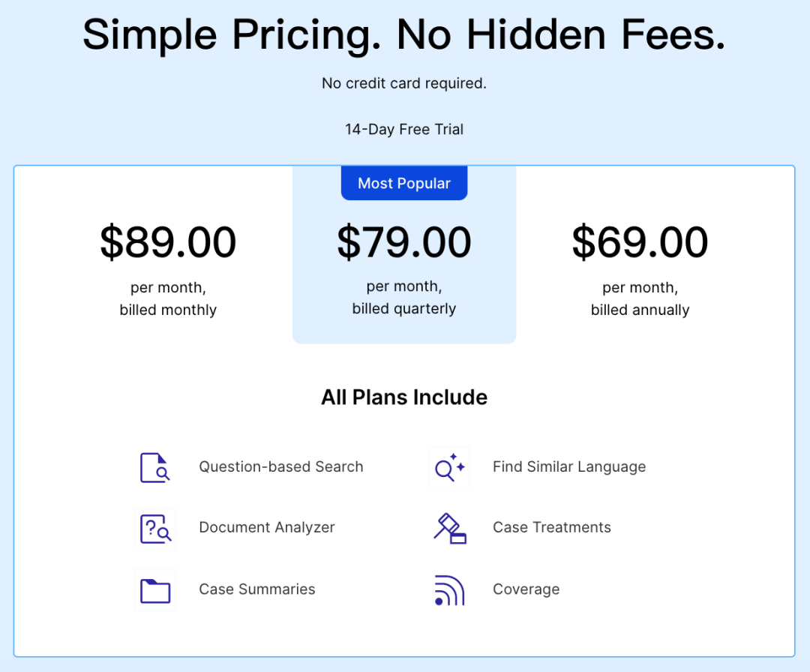The width and height of the screenshot is (810, 672).
Task: Click the Question-based Search label
Action: [281, 466]
